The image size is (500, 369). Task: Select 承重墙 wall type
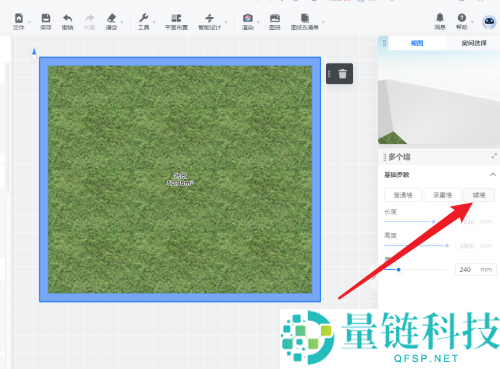coord(442,195)
